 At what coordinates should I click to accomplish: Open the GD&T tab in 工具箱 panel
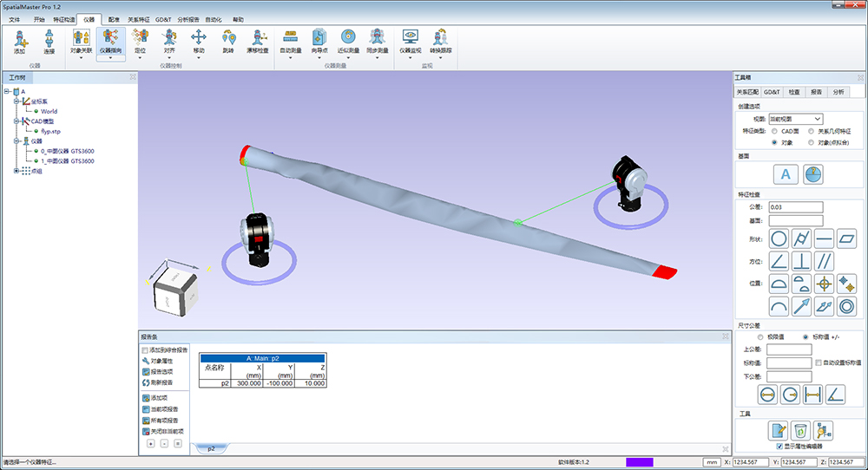point(773,91)
